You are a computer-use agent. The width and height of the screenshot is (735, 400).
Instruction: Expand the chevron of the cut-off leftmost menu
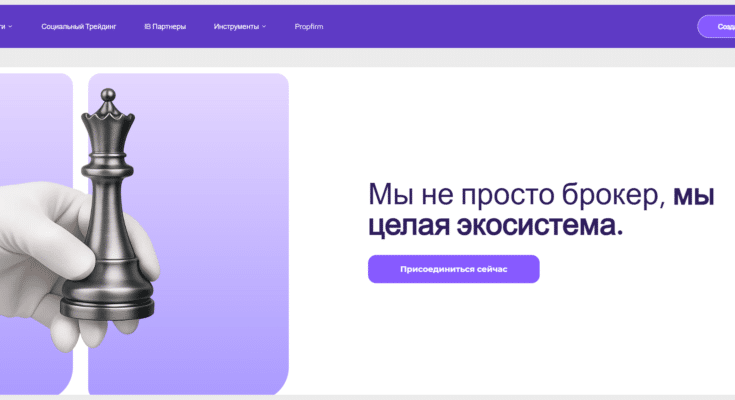(x=10, y=26)
